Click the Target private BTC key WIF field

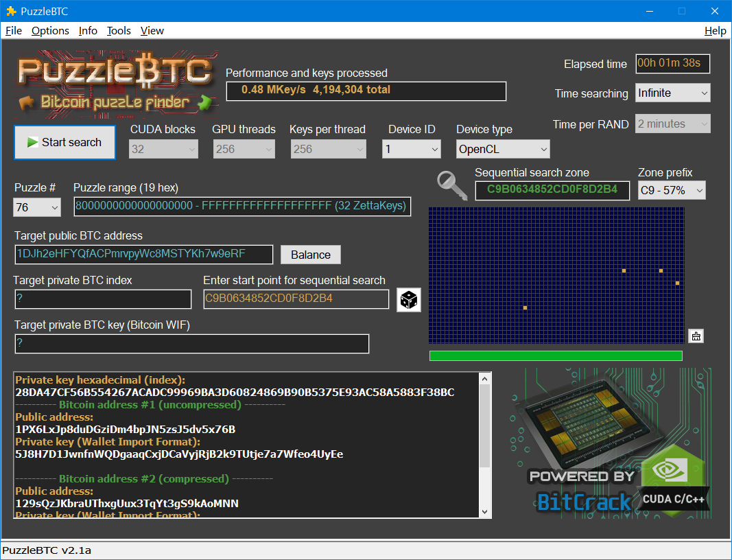coord(192,344)
